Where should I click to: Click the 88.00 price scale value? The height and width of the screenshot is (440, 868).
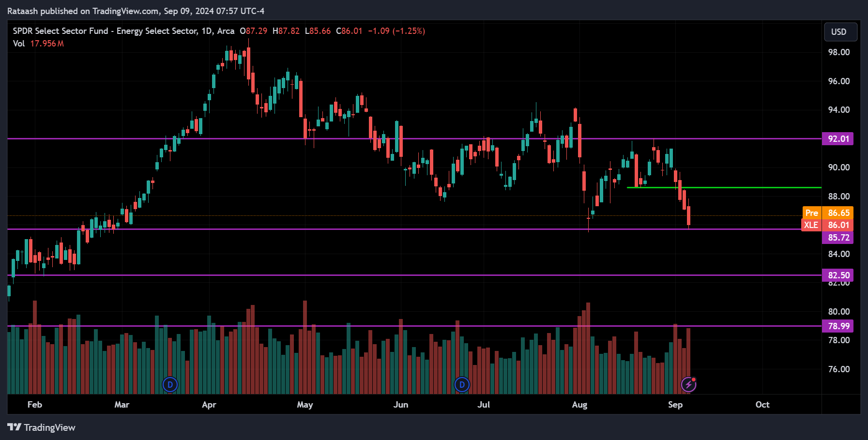point(839,197)
